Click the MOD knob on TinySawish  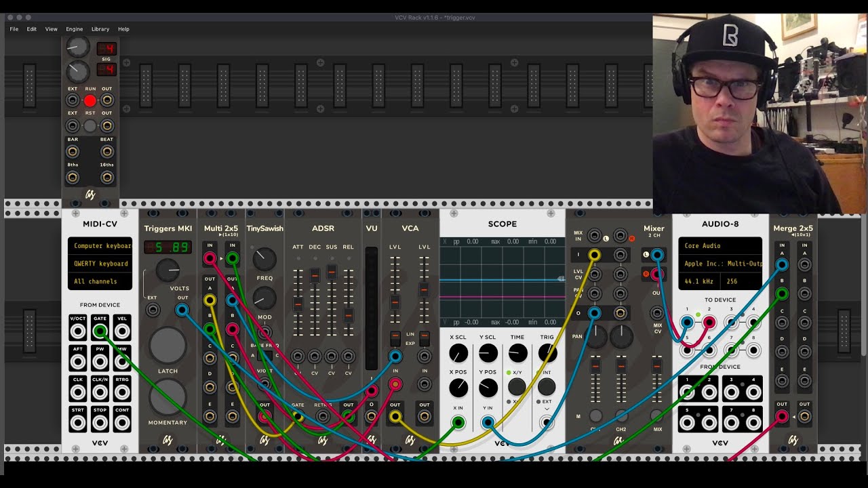(x=264, y=298)
